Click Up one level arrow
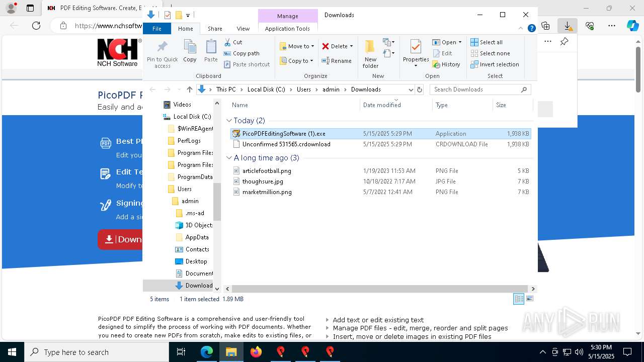Viewport: 644px width, 362px height. coord(189,89)
